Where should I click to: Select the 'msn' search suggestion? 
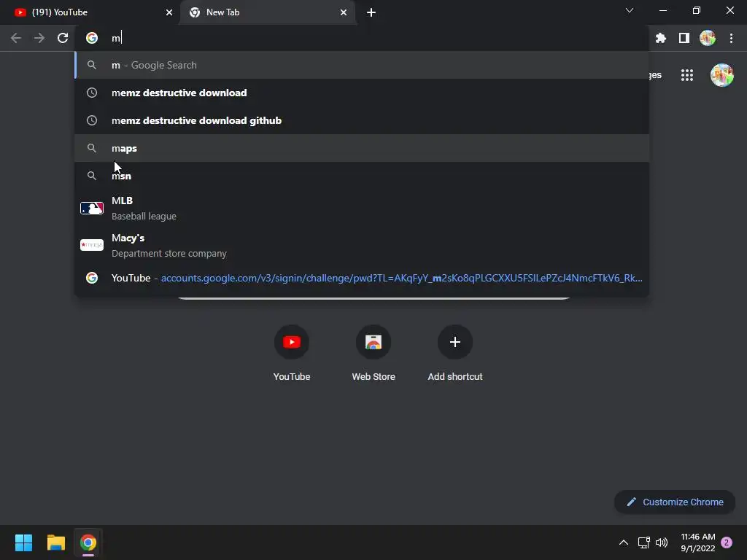pos(362,176)
